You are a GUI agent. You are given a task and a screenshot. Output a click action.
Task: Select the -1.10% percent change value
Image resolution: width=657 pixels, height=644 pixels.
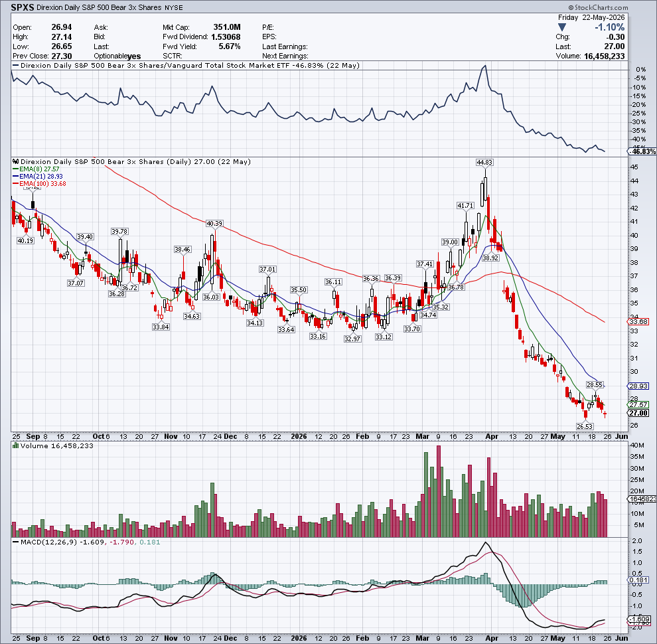pos(610,27)
